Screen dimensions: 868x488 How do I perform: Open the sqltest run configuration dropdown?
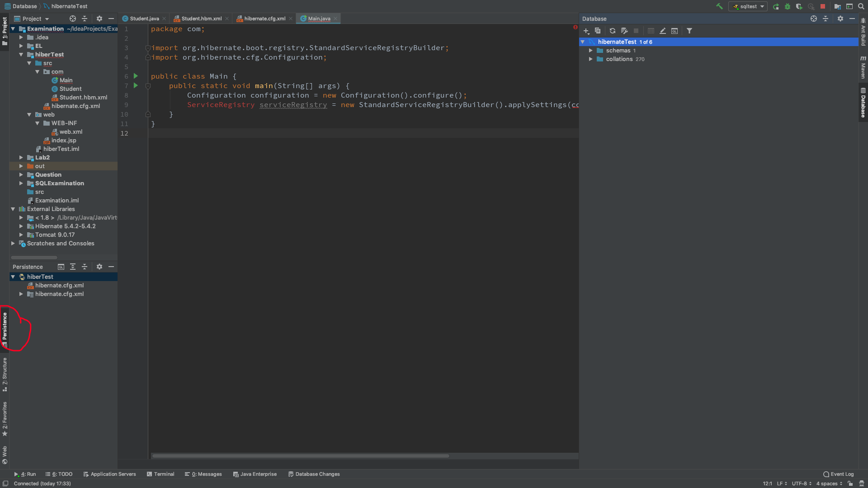pyautogui.click(x=748, y=6)
